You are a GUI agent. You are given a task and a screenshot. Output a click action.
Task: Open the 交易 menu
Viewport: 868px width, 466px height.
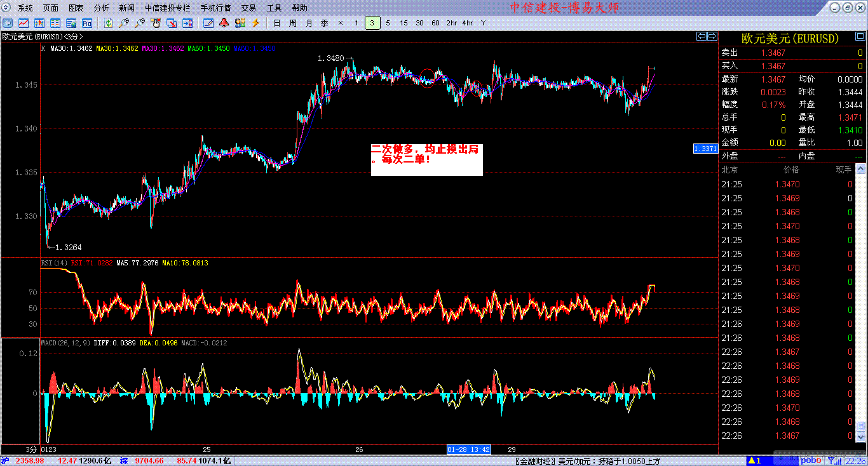(249, 8)
